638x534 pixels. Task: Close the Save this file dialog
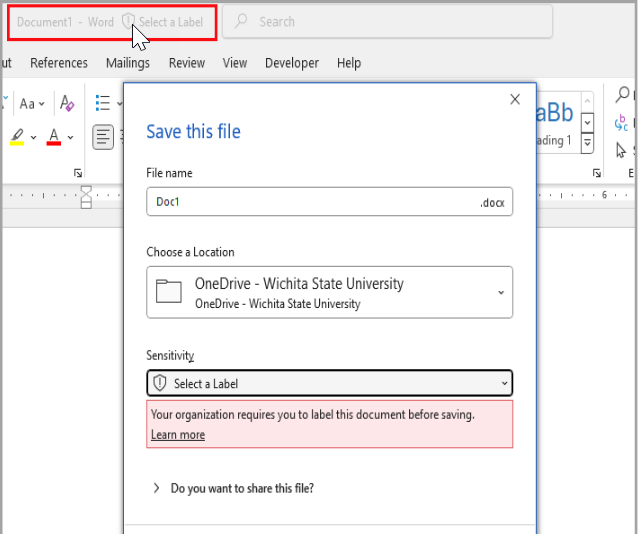515,99
